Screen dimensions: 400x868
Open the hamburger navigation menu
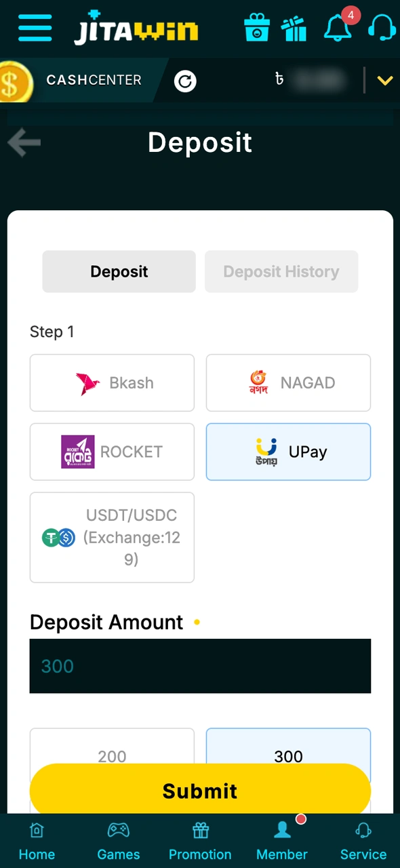coord(35,28)
